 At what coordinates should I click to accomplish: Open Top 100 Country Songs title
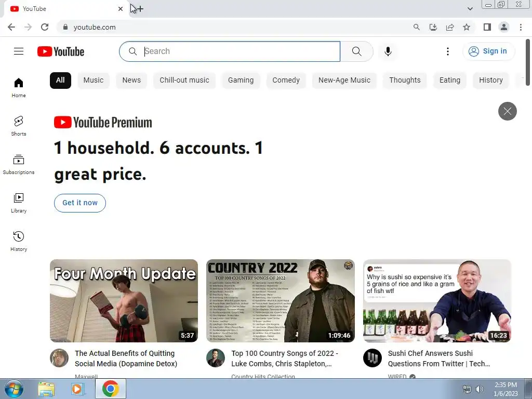(x=284, y=358)
